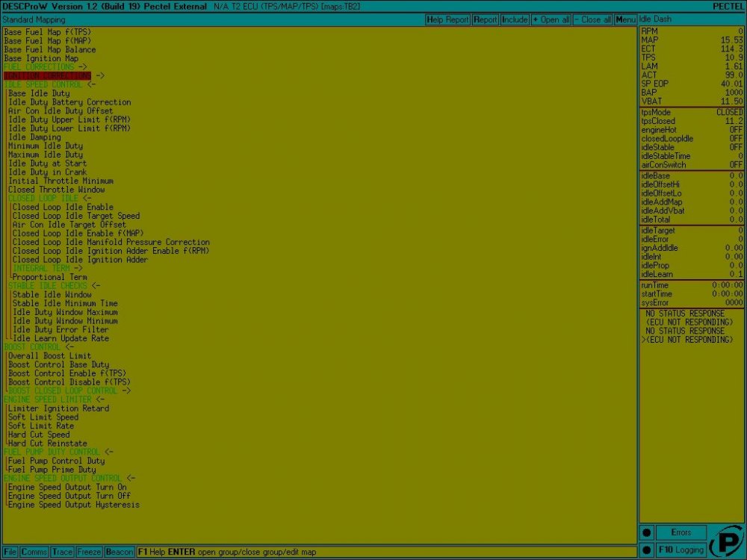747x560 pixels.
Task: Click the Beacon button
Action: click(x=119, y=552)
